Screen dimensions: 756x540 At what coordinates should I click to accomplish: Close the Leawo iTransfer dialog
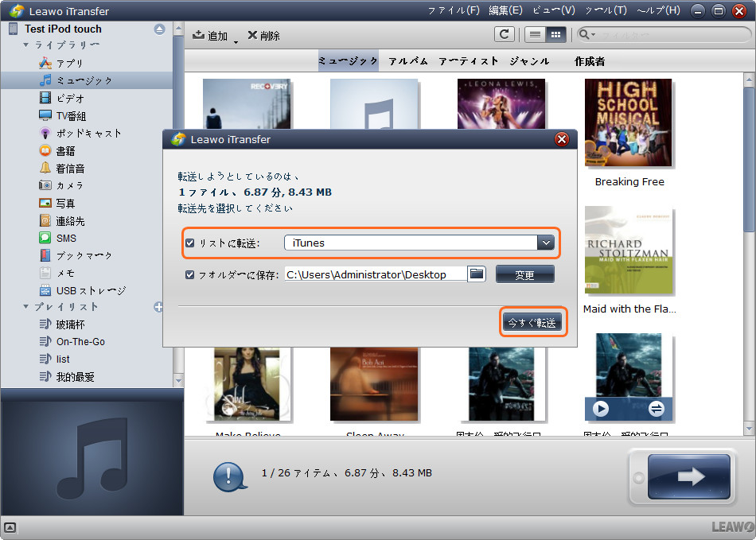pos(561,139)
